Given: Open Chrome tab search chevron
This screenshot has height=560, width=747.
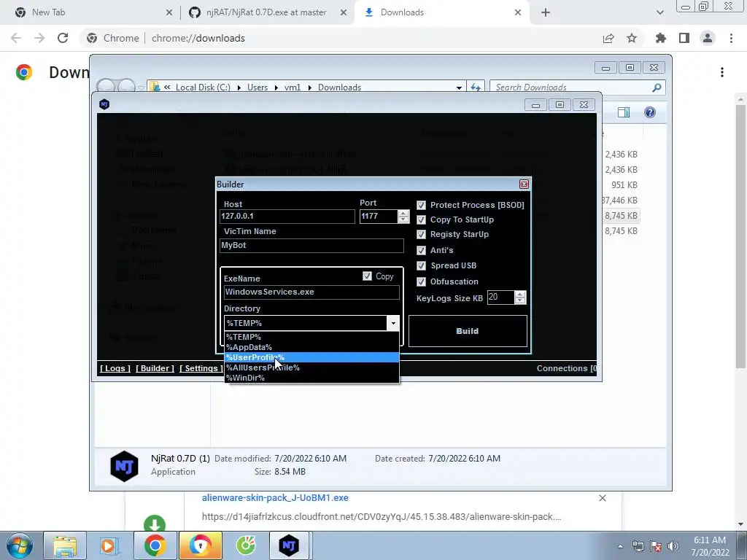Looking at the screenshot, I should click(x=659, y=12).
